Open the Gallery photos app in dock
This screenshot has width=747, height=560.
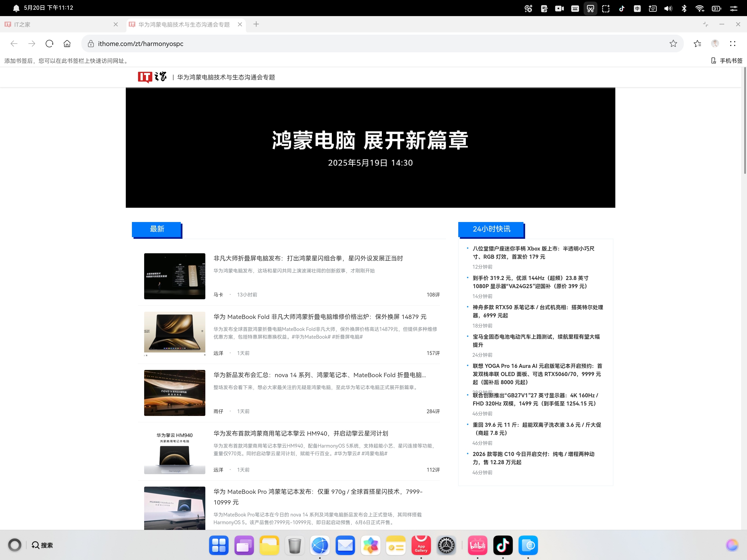pos(371,545)
